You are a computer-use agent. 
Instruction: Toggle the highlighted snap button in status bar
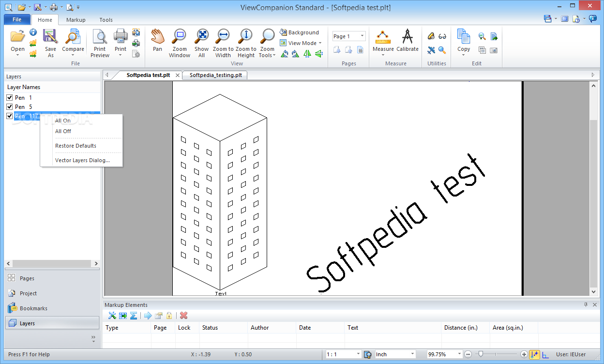click(x=535, y=354)
